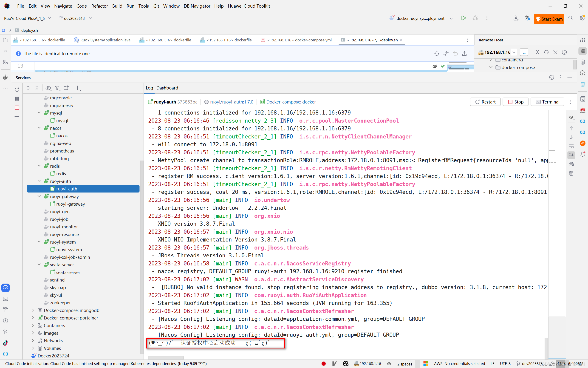Print the log output
This screenshot has width=588, height=368.
[x=571, y=164]
